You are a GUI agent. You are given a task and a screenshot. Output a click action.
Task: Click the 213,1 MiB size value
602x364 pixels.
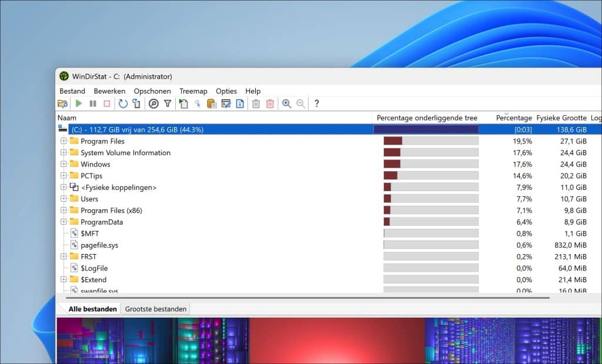[570, 256]
